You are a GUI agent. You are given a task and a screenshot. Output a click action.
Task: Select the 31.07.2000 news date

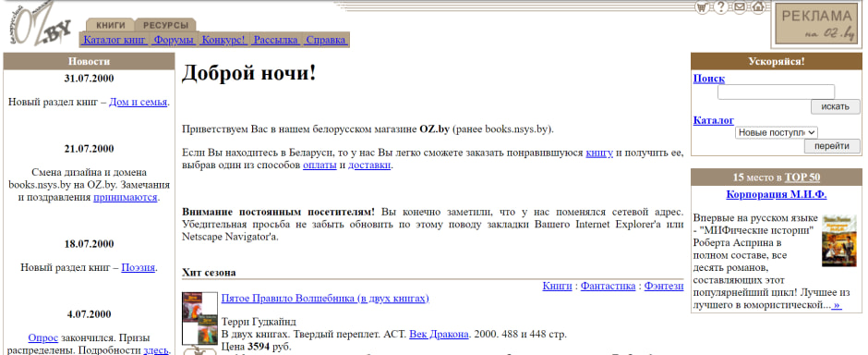(x=90, y=79)
